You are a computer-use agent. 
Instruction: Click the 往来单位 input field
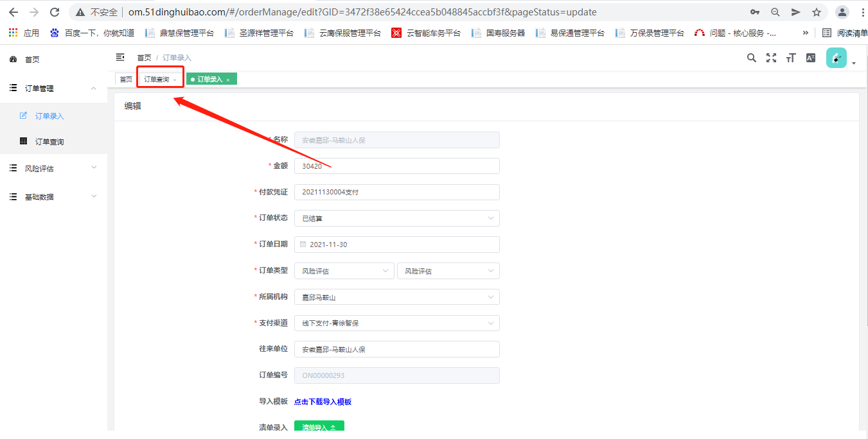[x=396, y=349]
